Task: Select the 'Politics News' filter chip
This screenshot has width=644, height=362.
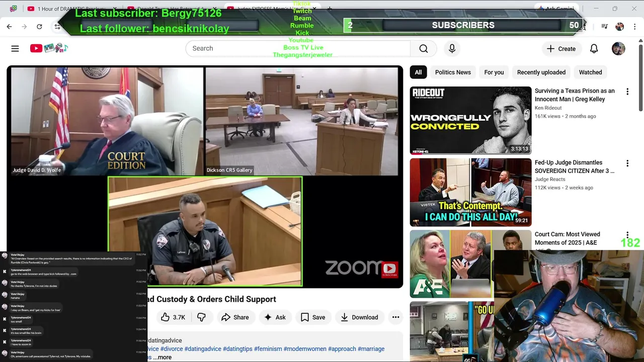Action: click(453, 72)
